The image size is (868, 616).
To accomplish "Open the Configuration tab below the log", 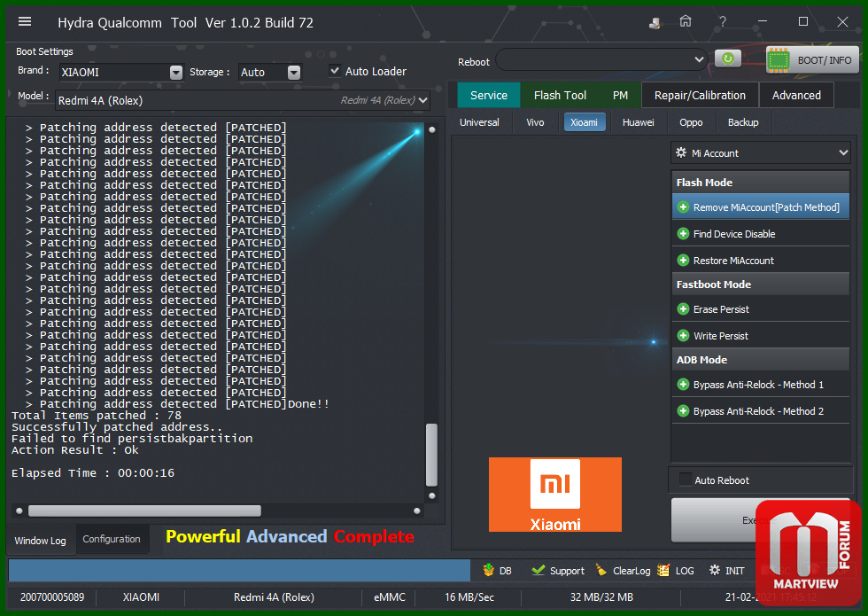I will tap(112, 539).
